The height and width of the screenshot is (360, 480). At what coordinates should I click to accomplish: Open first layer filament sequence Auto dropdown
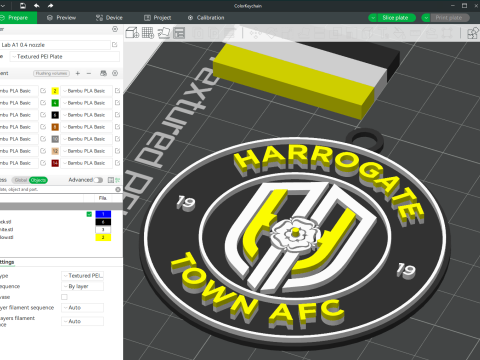tap(83, 308)
